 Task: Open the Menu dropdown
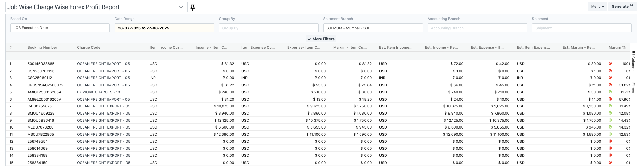tap(597, 6)
